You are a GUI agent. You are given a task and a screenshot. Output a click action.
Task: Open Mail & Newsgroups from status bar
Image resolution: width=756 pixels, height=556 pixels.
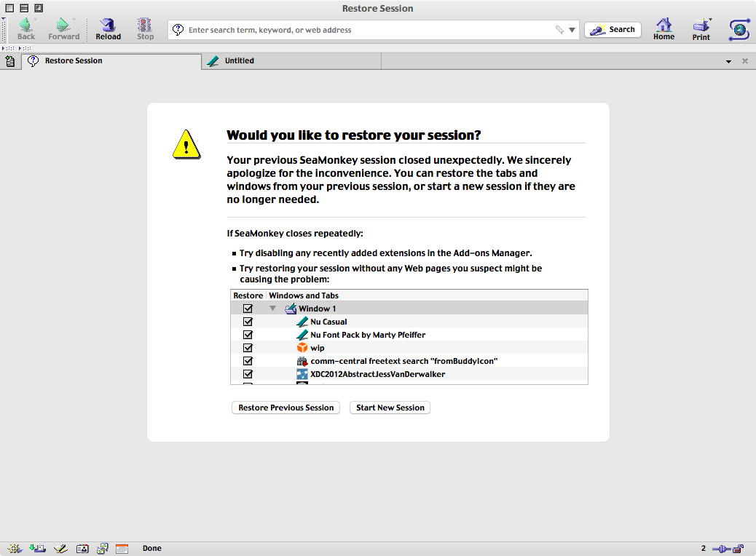[38, 549]
